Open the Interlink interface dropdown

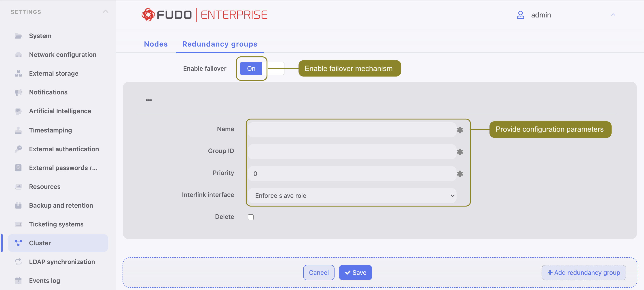pyautogui.click(x=352, y=195)
